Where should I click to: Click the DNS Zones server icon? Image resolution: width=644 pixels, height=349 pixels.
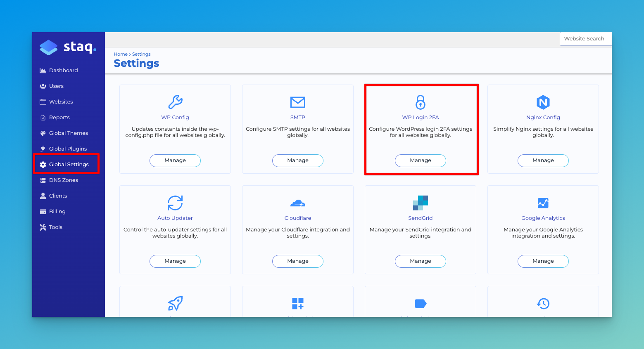(43, 180)
